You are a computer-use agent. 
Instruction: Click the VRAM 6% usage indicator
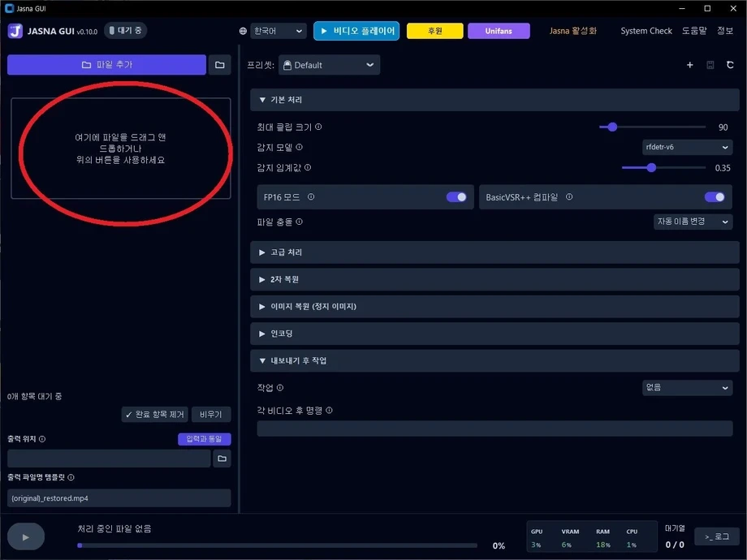pos(570,538)
